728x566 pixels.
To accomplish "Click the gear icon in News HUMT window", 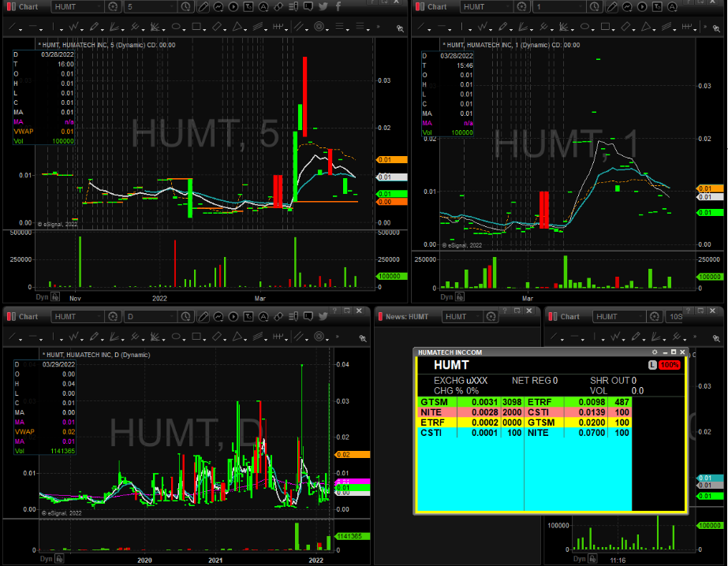I will [491, 316].
